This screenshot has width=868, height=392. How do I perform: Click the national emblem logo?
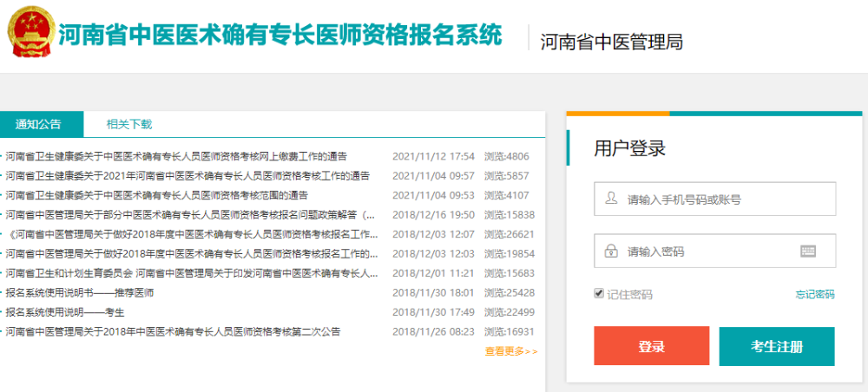coord(28,36)
